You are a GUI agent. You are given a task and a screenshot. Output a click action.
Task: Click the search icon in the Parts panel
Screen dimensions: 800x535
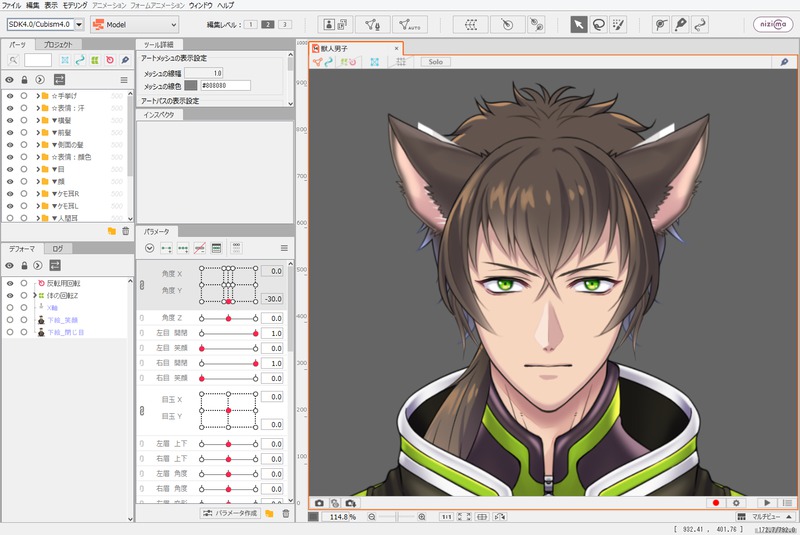[x=13, y=60]
